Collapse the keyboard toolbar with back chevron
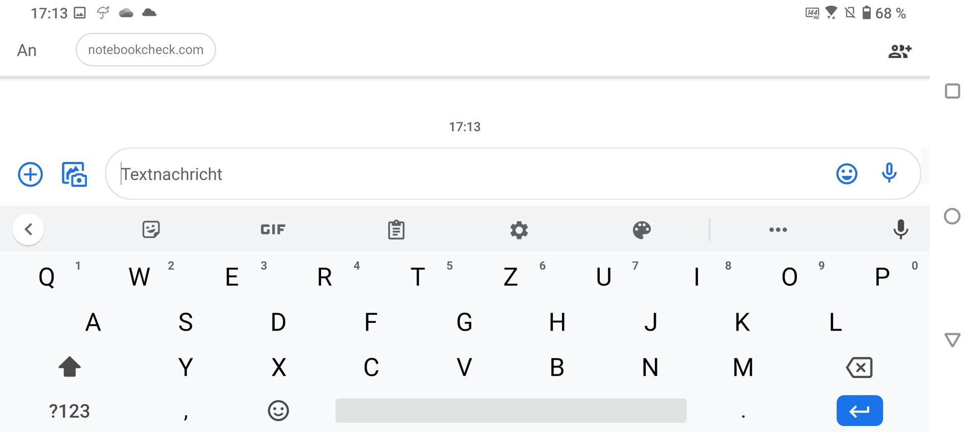The height and width of the screenshot is (432, 980). pos(29,230)
